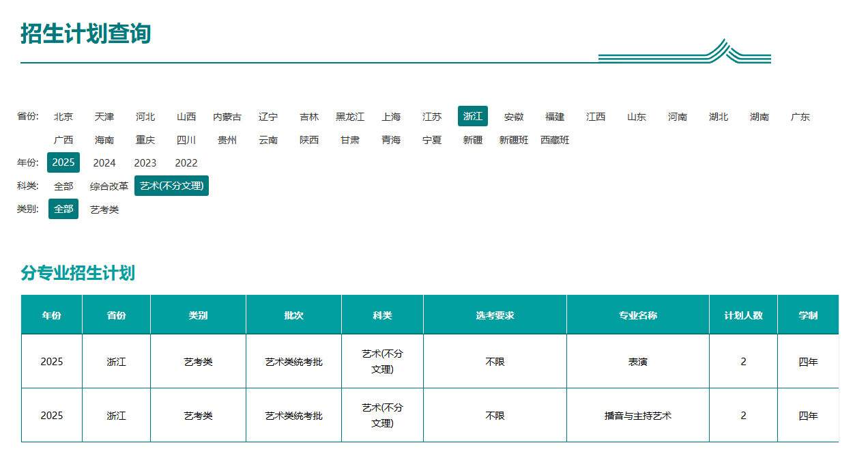Click 全部 in the 科类 row
This screenshot has height=458, width=868.
click(63, 186)
